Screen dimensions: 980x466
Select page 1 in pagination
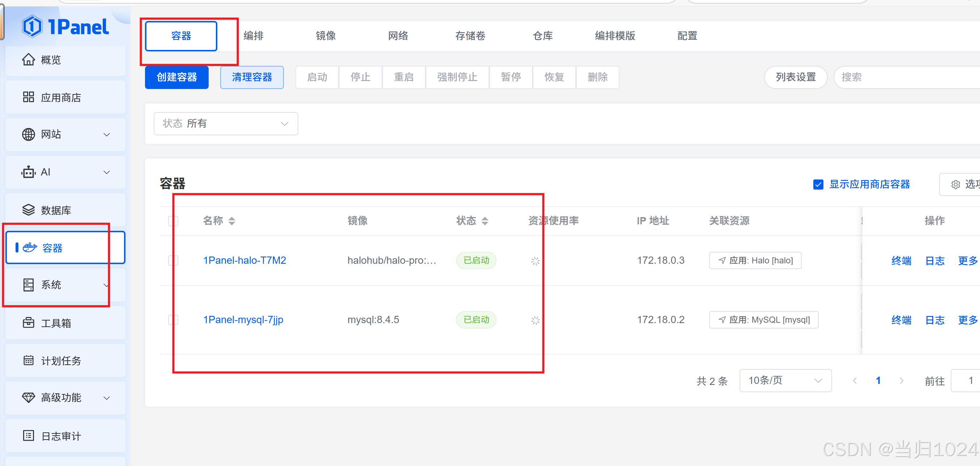click(878, 380)
